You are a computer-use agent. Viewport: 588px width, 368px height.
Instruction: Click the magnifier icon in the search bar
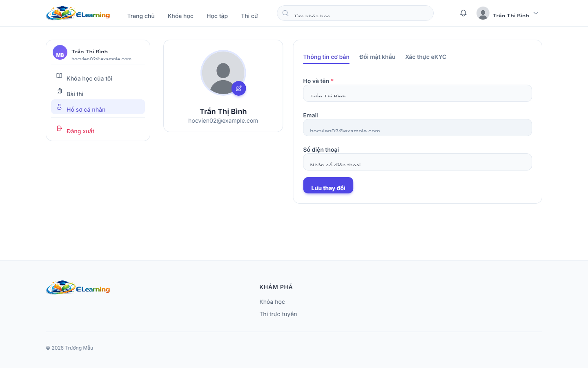point(285,13)
